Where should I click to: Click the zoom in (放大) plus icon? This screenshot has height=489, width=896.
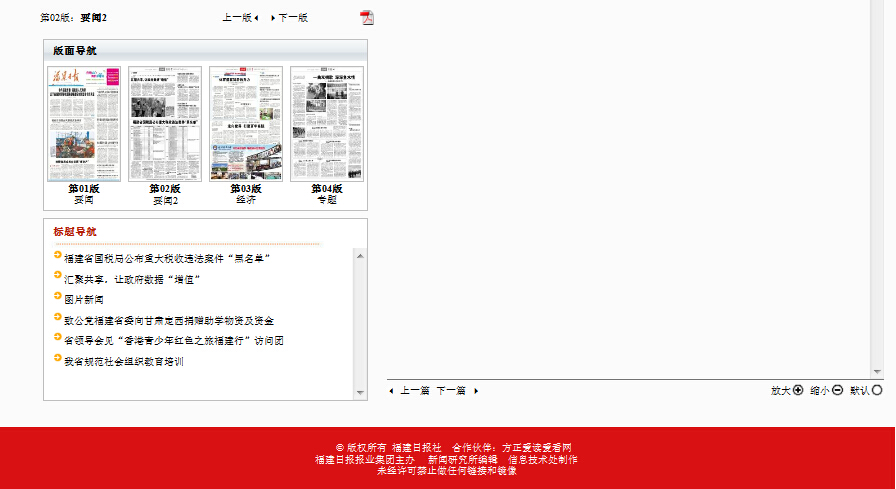click(798, 390)
